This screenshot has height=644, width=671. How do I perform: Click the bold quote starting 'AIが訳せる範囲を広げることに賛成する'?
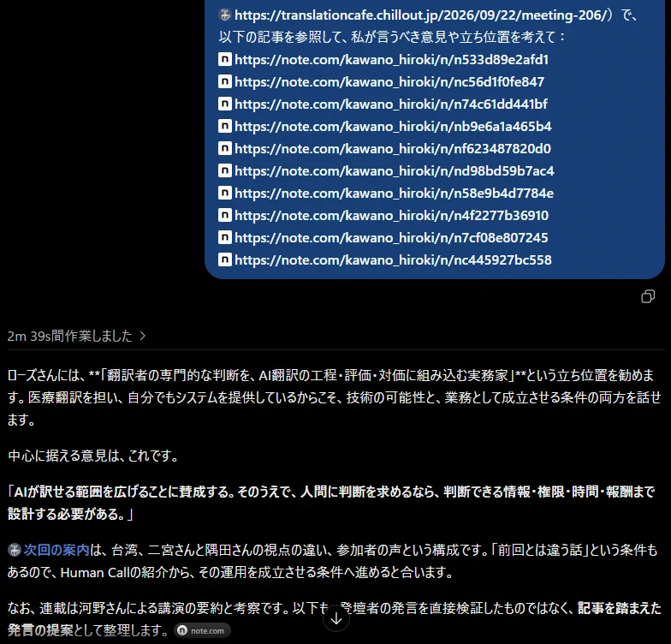point(330,503)
